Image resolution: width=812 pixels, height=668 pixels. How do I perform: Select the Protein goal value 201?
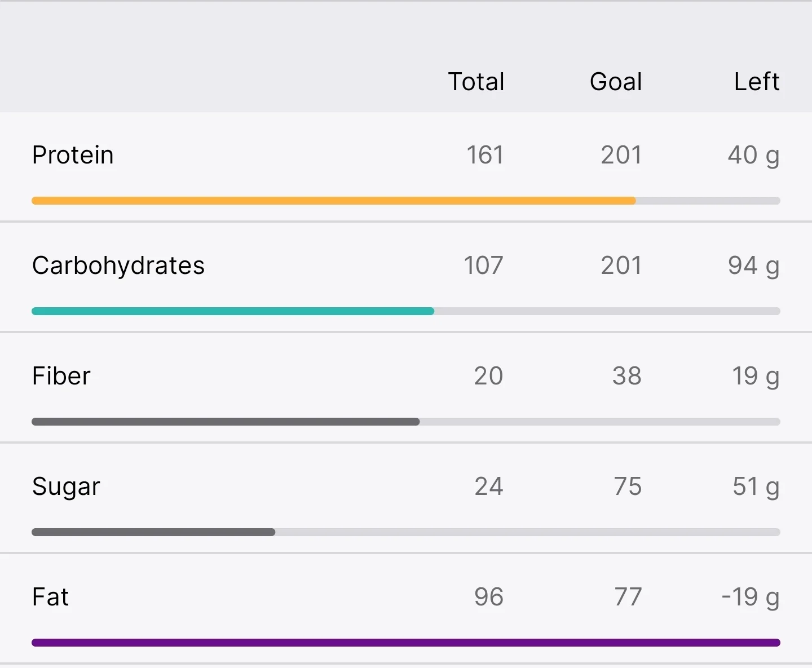click(x=621, y=155)
